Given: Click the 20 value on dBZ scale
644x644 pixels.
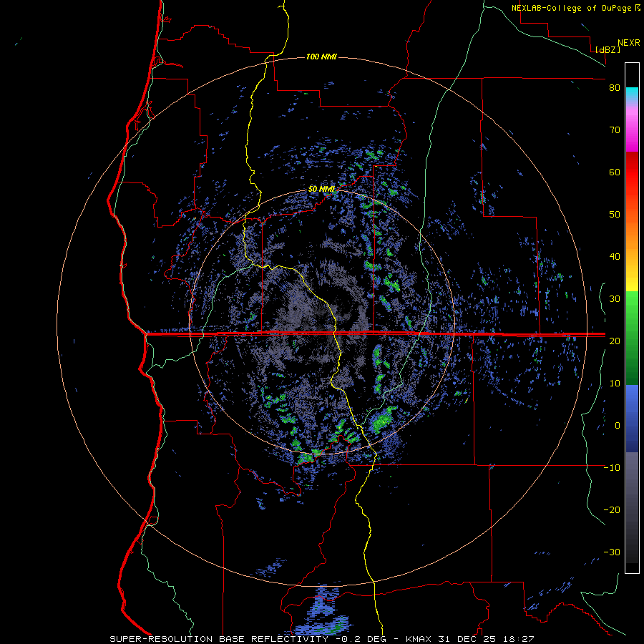Looking at the screenshot, I should tap(615, 341).
